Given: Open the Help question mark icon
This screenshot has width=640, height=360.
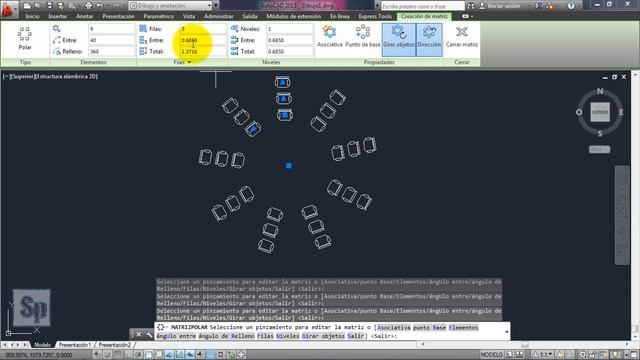Looking at the screenshot, I should pos(571,6).
